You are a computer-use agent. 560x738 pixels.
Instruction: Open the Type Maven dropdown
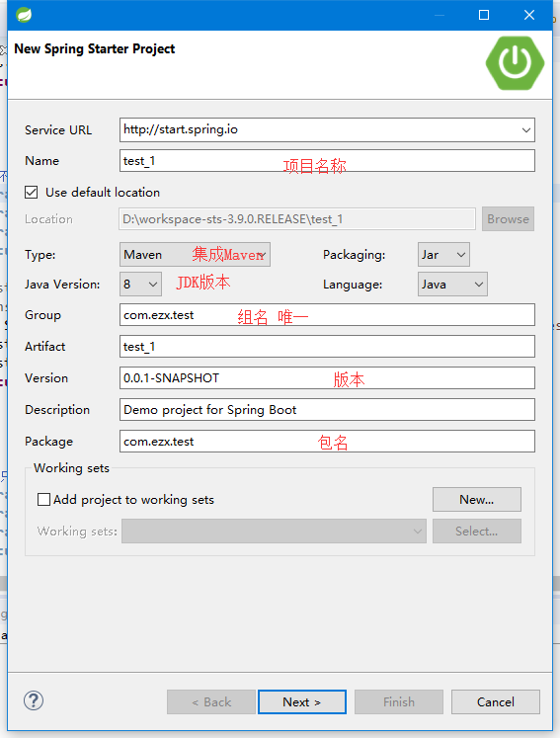pyautogui.click(x=195, y=255)
